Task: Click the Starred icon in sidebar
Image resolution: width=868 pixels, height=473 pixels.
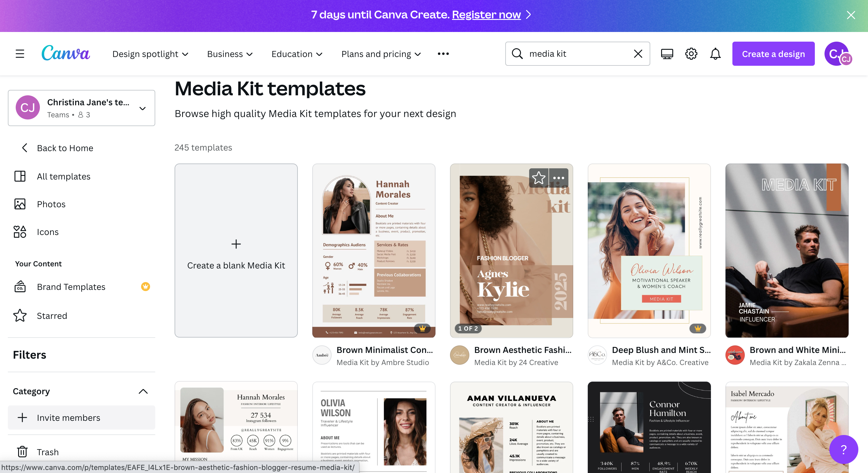Action: point(21,315)
